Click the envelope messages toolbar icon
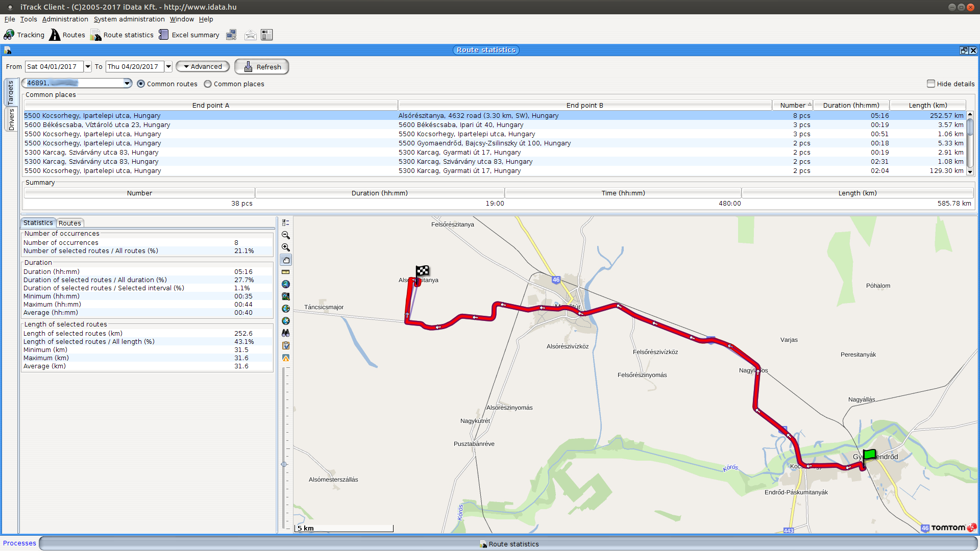Image resolution: width=980 pixels, height=551 pixels. pyautogui.click(x=250, y=35)
